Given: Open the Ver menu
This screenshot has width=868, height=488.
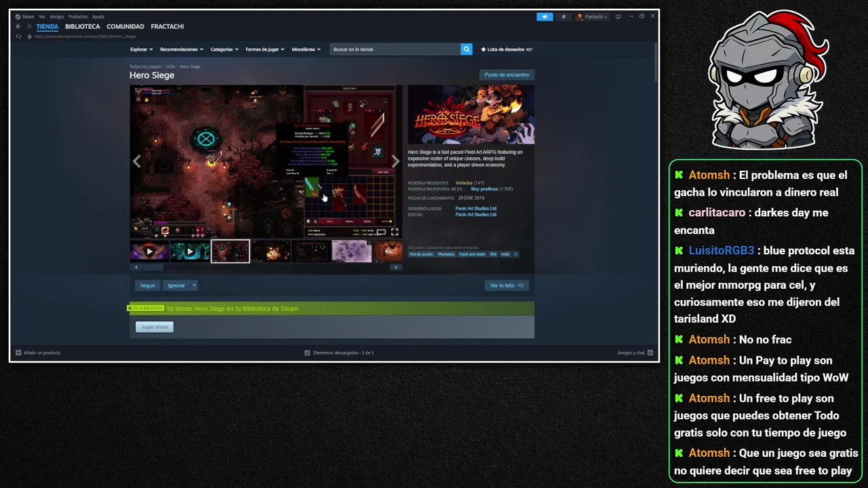Looking at the screenshot, I should (x=42, y=16).
